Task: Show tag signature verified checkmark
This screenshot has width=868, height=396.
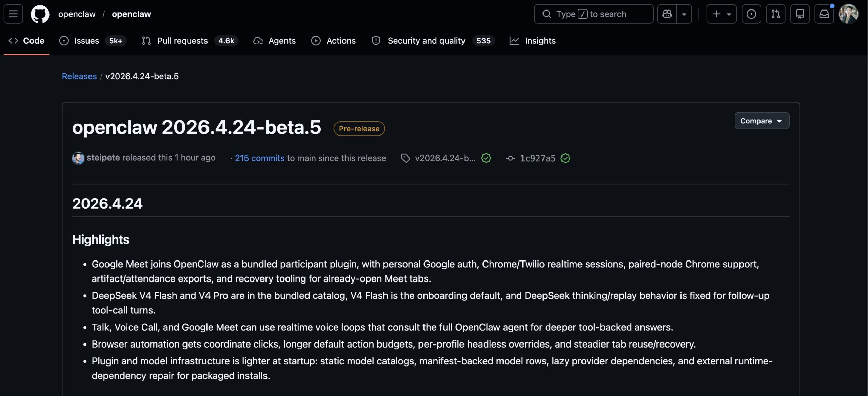Action: 486,158
